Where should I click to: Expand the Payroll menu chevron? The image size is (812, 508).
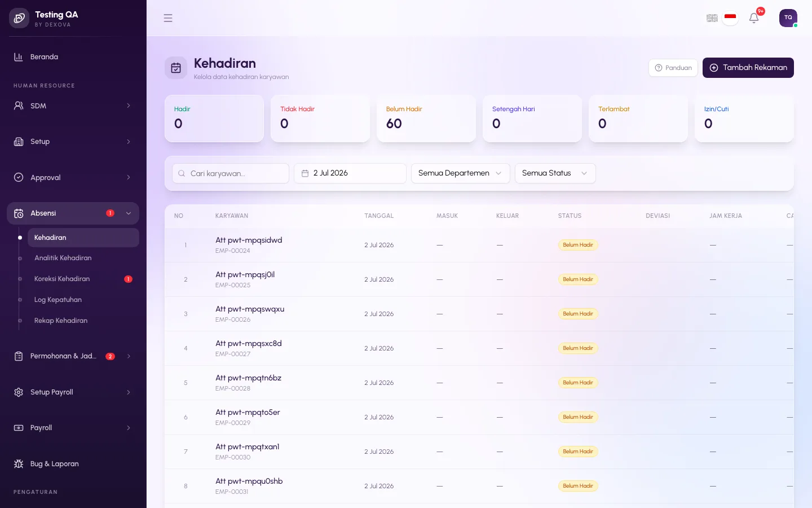click(129, 428)
